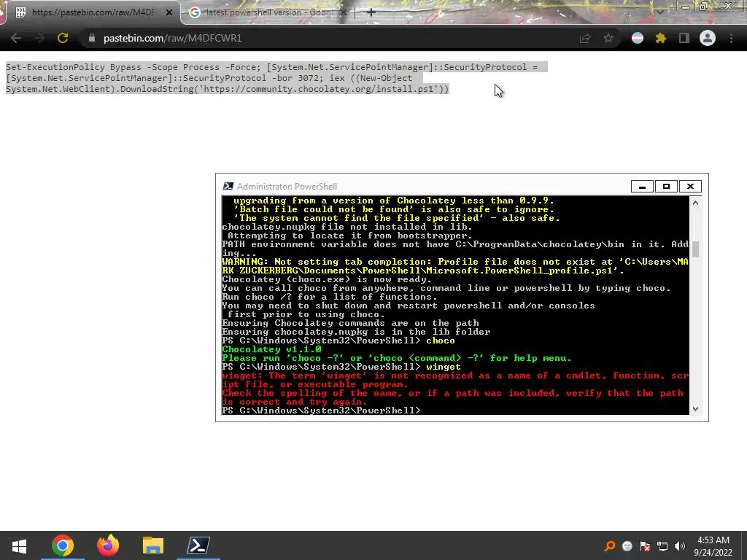The image size is (747, 560).
Task: Click the final PowerShell prompt line
Action: pyautogui.click(x=322, y=410)
